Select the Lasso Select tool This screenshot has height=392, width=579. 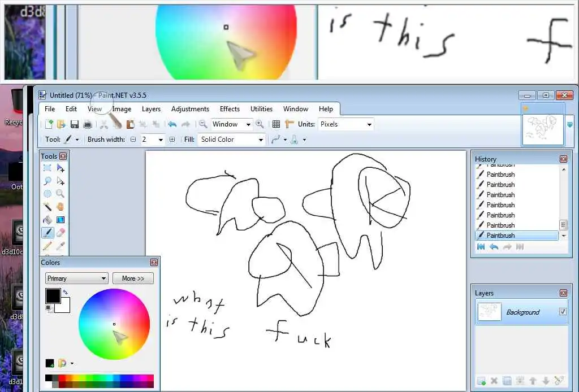tap(47, 181)
